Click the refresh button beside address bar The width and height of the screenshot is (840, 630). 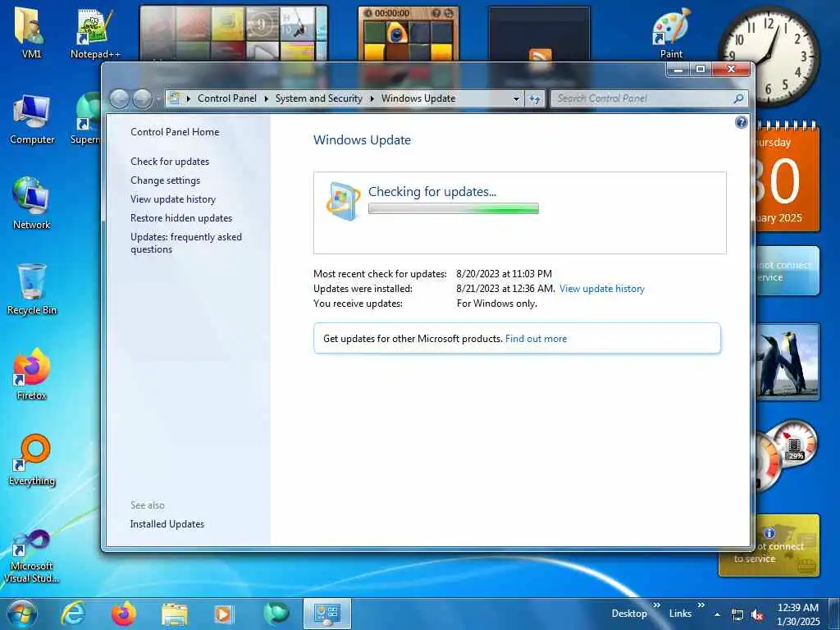tap(535, 98)
